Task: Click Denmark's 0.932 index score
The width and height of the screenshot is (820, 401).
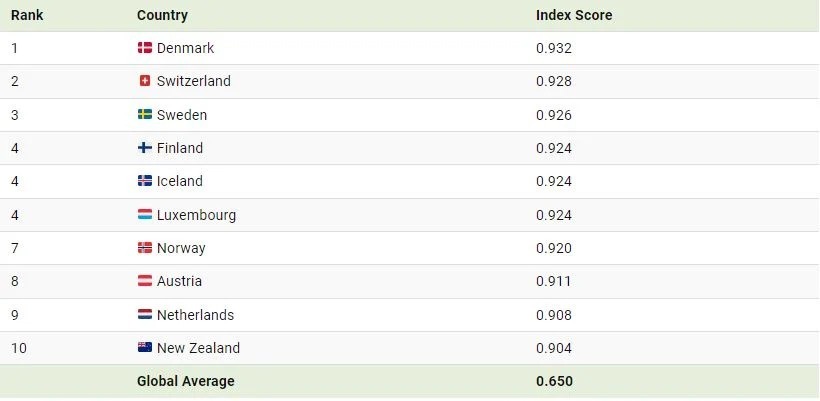Action: point(554,48)
